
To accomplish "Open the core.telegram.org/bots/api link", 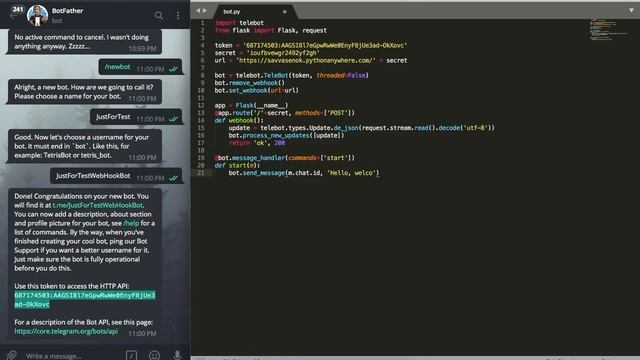I will click(x=66, y=331).
